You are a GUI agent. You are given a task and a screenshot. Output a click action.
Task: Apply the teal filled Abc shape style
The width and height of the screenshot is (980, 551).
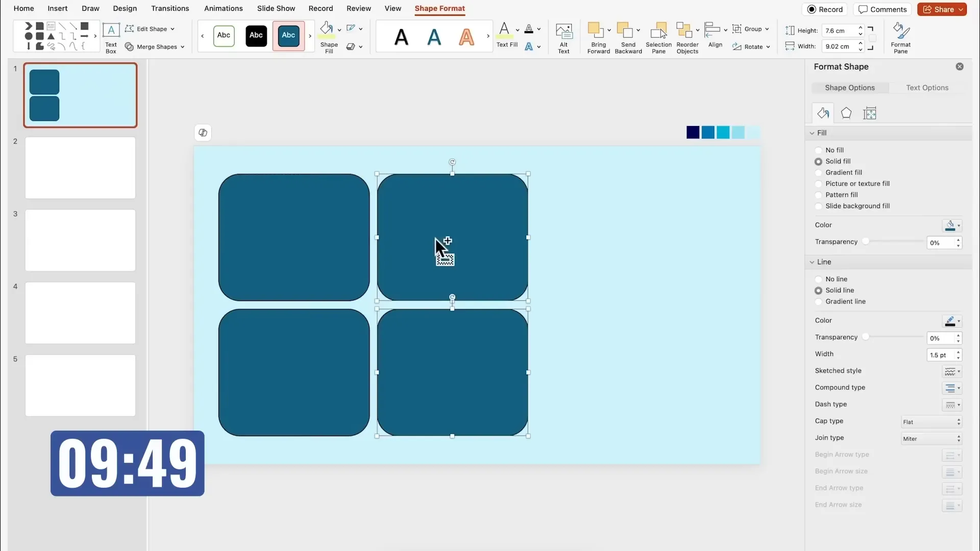(288, 36)
